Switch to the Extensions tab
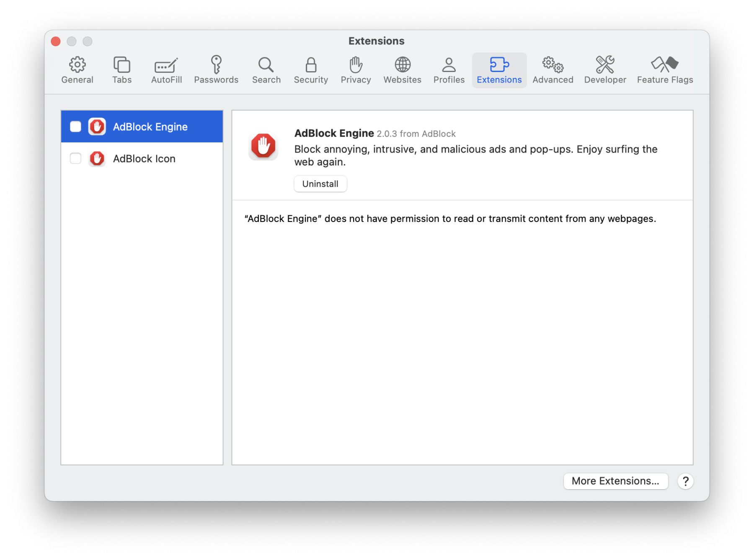 click(499, 70)
